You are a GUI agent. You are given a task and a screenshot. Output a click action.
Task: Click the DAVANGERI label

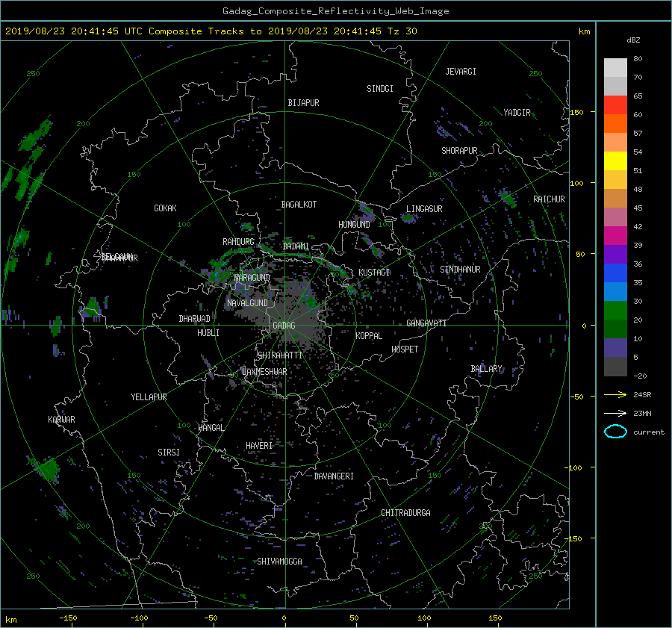click(334, 476)
